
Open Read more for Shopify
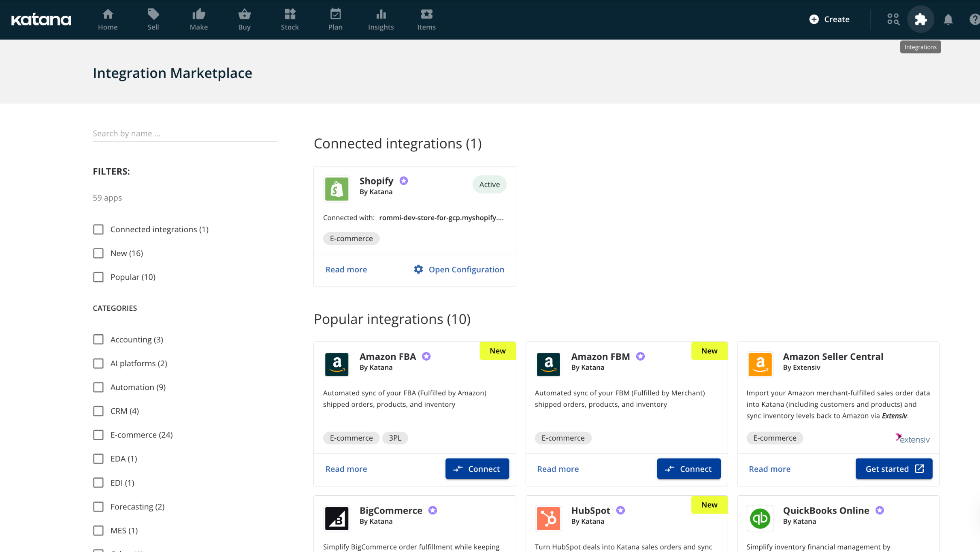[x=346, y=270]
